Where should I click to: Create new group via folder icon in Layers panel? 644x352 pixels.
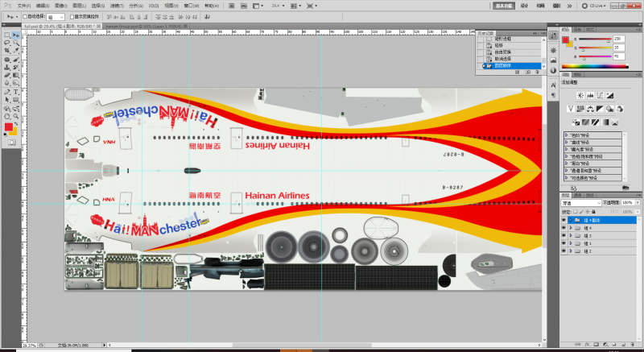pyautogui.click(x=613, y=344)
